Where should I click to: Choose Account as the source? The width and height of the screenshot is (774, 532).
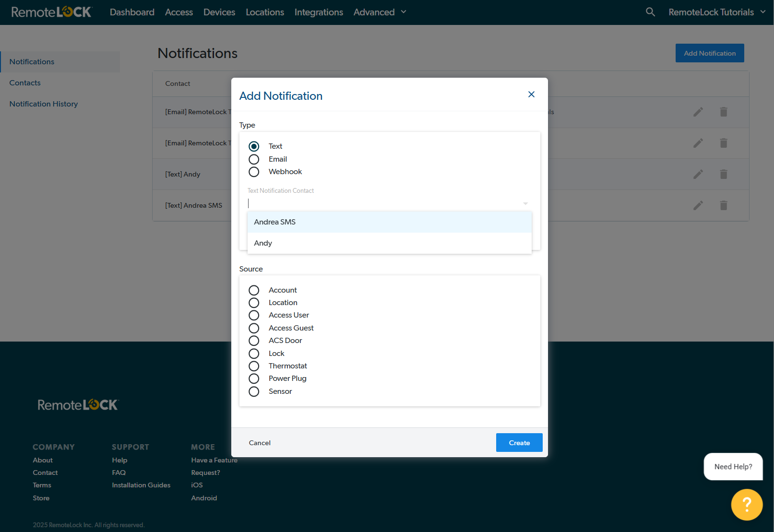coord(254,290)
